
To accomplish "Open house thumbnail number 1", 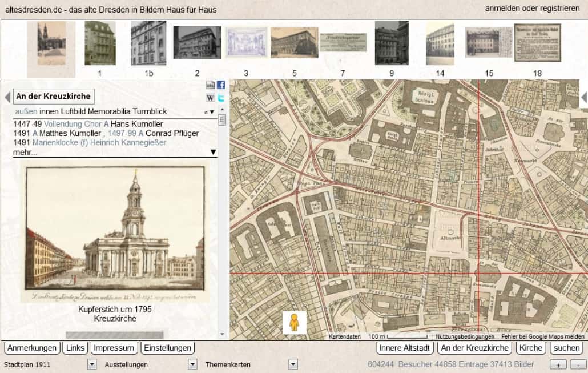I will pyautogui.click(x=100, y=43).
